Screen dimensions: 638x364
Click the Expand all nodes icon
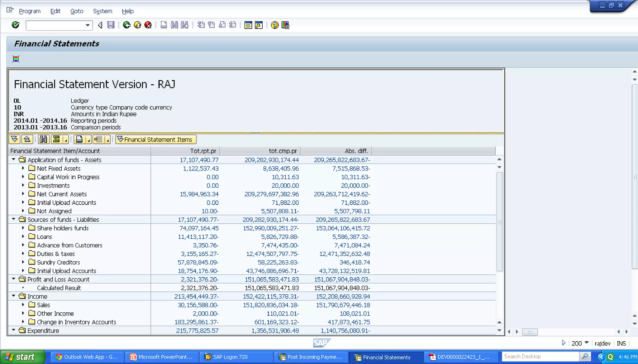[x=15, y=139]
